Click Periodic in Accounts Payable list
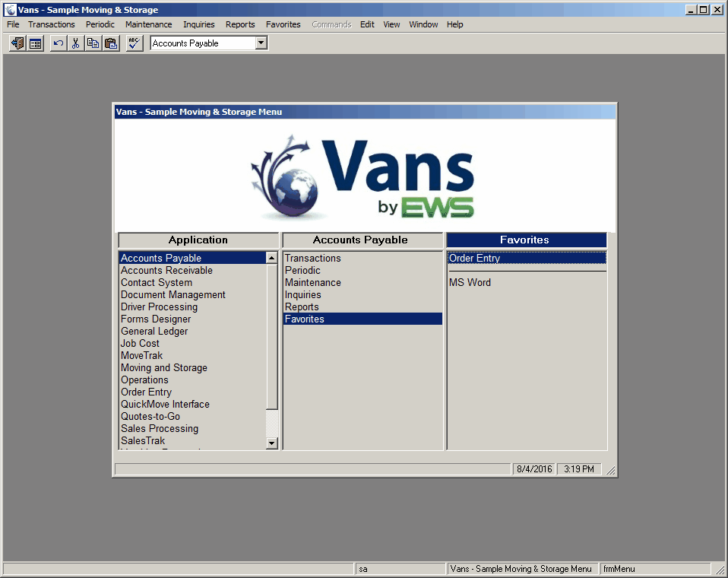The height and width of the screenshot is (578, 728). click(362, 271)
